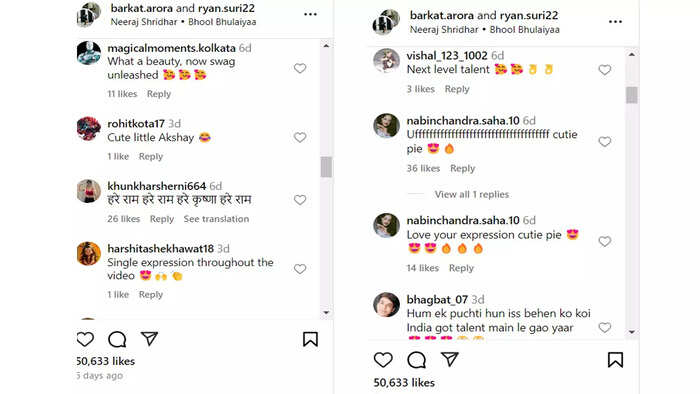This screenshot has width=700, height=394.
Task: Reply to harshitashekhawat18's comment
Action: click(150, 295)
